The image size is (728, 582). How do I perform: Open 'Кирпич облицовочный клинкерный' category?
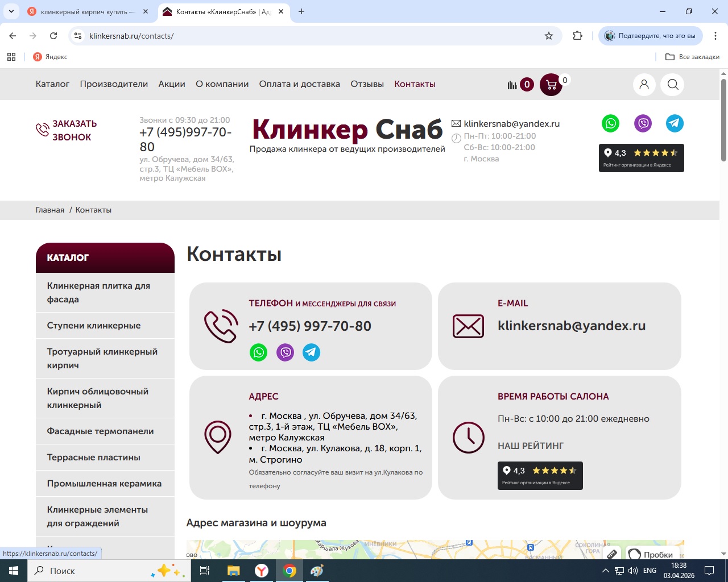pos(105,398)
